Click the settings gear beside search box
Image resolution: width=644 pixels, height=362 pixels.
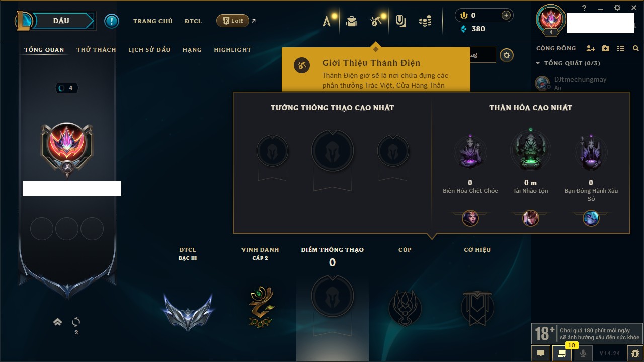[507, 55]
